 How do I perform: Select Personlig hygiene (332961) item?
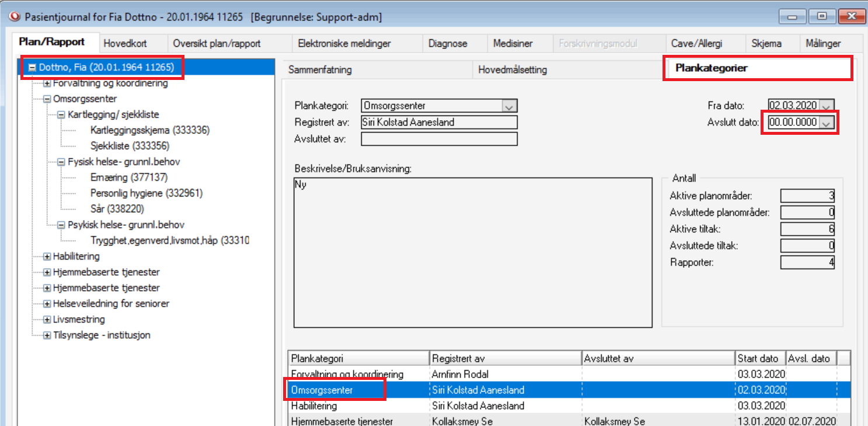(x=147, y=193)
